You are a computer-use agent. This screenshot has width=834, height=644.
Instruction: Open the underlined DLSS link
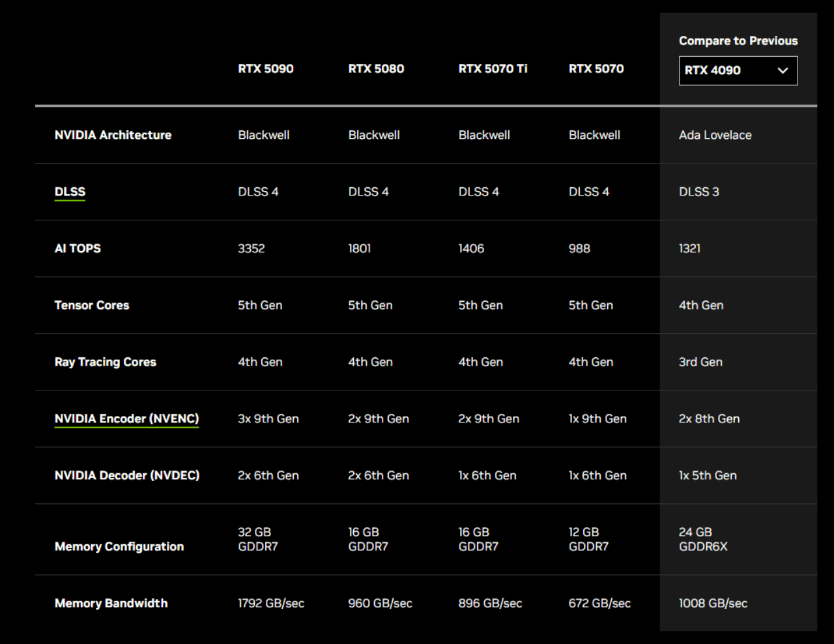coord(70,192)
